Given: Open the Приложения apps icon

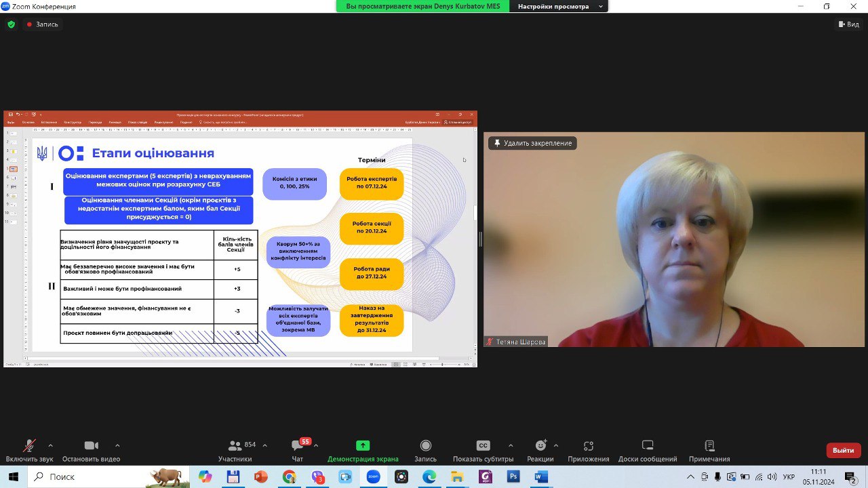Looking at the screenshot, I should coord(589,446).
